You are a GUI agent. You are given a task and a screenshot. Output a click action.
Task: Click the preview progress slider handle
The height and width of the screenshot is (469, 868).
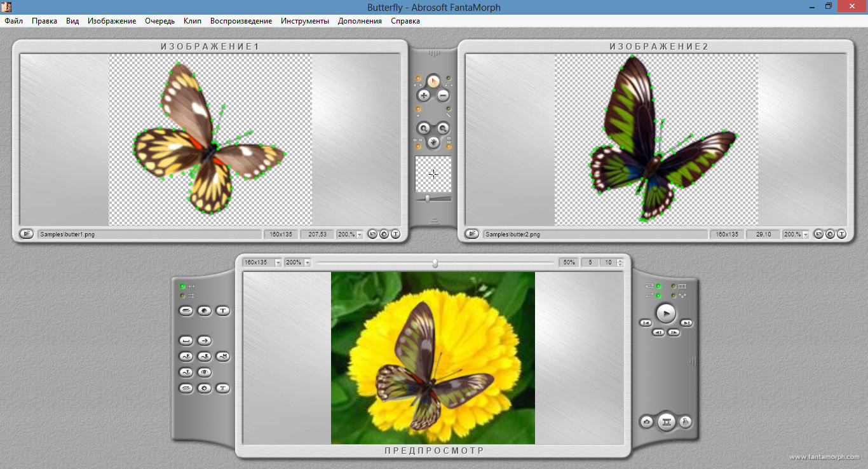click(435, 263)
